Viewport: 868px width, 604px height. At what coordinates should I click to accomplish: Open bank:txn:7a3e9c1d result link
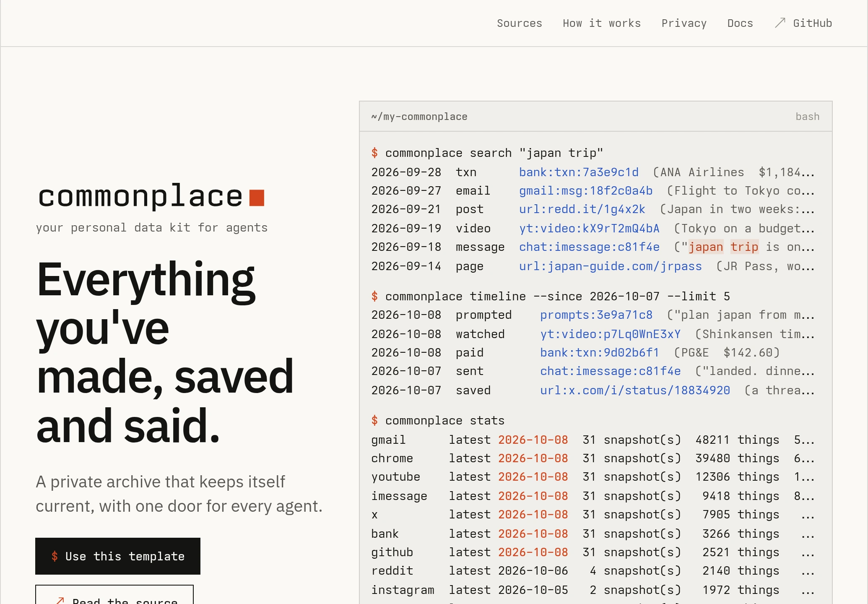click(579, 172)
